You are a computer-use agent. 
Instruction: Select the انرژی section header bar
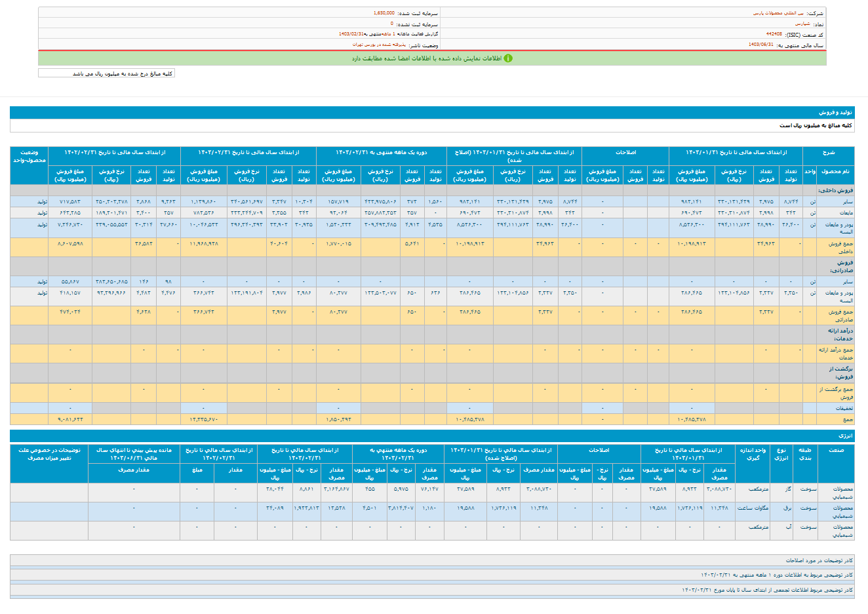(432, 436)
